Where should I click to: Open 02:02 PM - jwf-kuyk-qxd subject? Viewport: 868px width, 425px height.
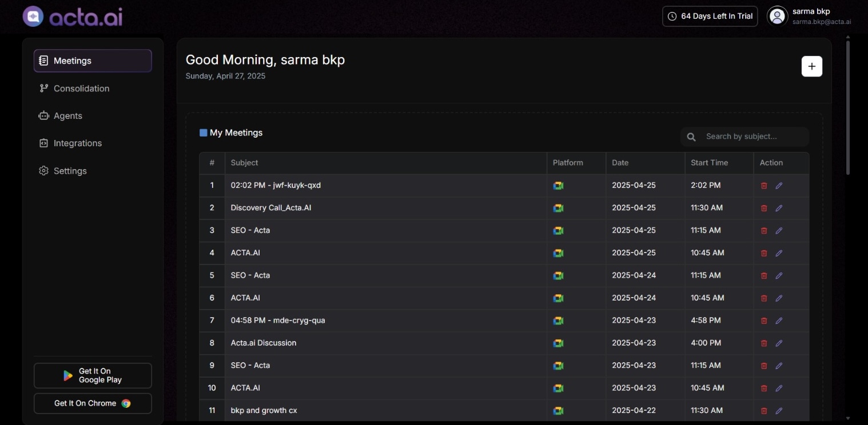click(x=276, y=186)
